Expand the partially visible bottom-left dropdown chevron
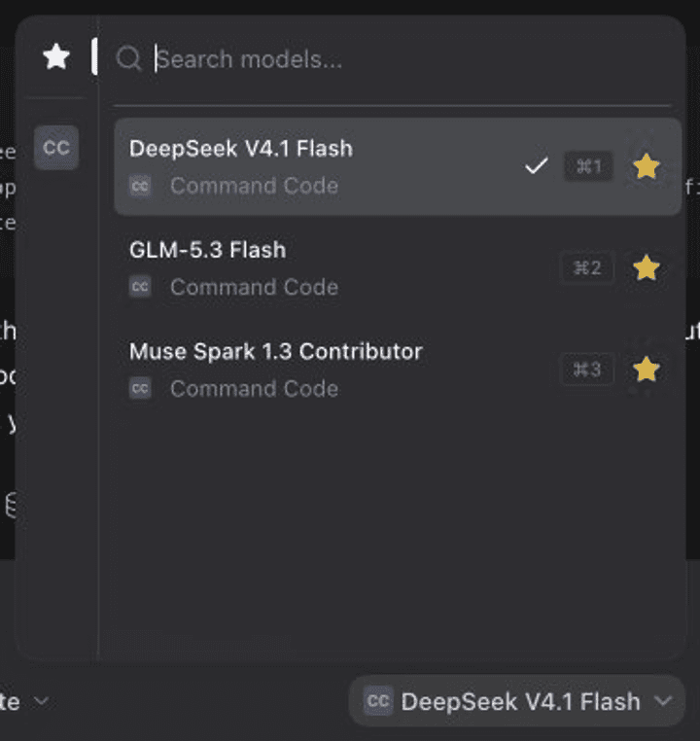 tap(42, 701)
